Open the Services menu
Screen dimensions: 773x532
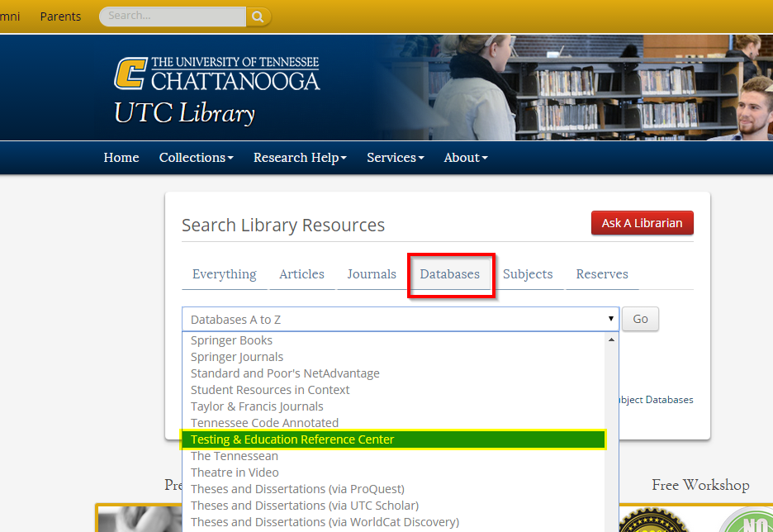coord(395,158)
